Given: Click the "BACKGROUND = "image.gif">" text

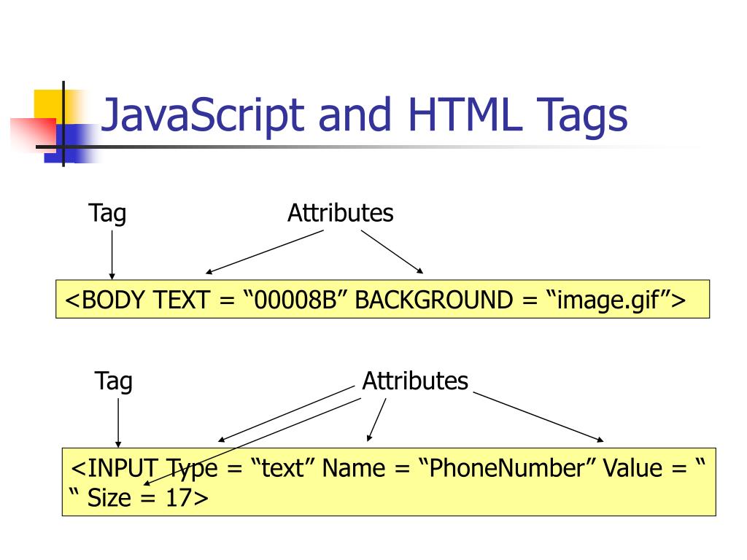Looking at the screenshot, I should click(521, 300).
